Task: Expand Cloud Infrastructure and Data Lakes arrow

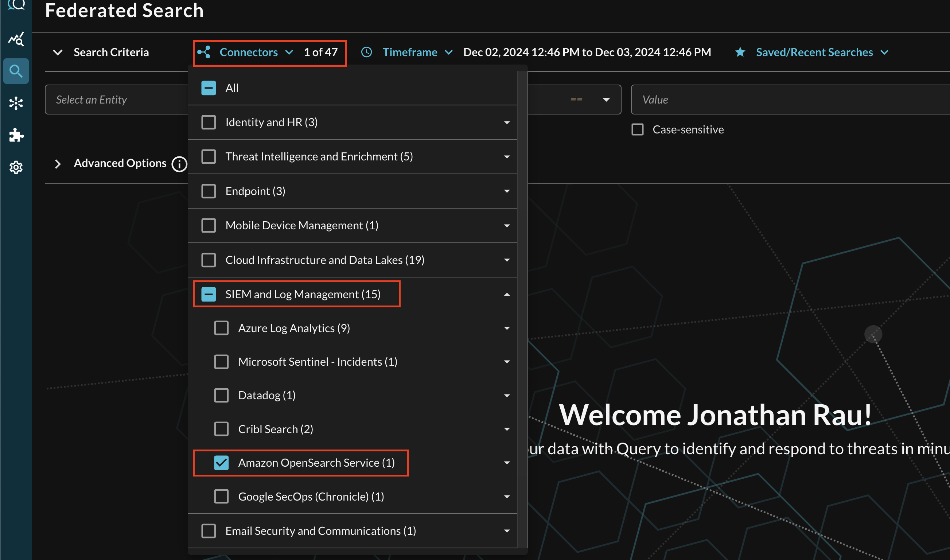Action: click(x=507, y=260)
